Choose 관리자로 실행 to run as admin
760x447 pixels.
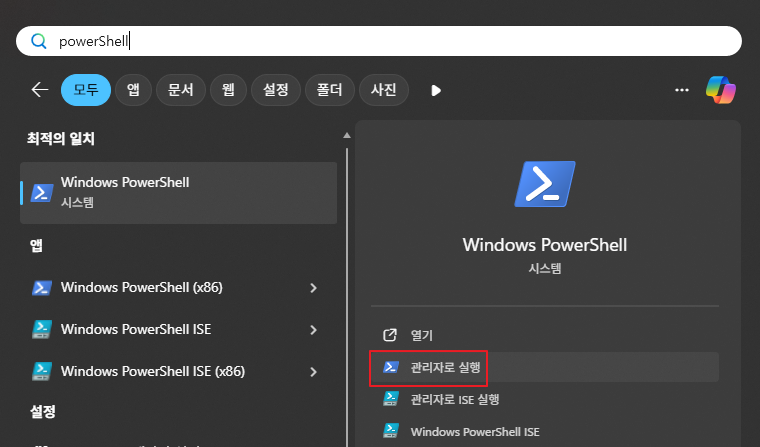545,367
